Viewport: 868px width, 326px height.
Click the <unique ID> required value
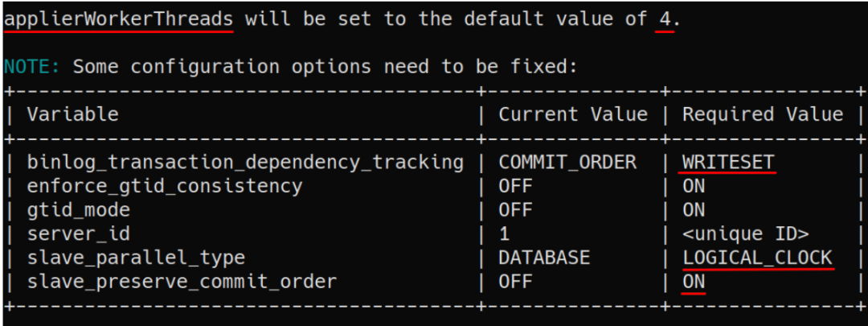(x=745, y=234)
